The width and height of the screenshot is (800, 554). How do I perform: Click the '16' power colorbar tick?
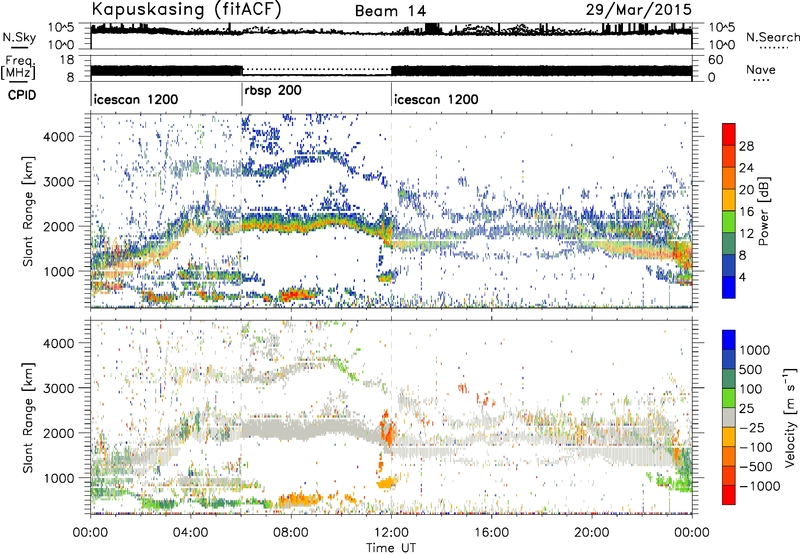[x=746, y=212]
